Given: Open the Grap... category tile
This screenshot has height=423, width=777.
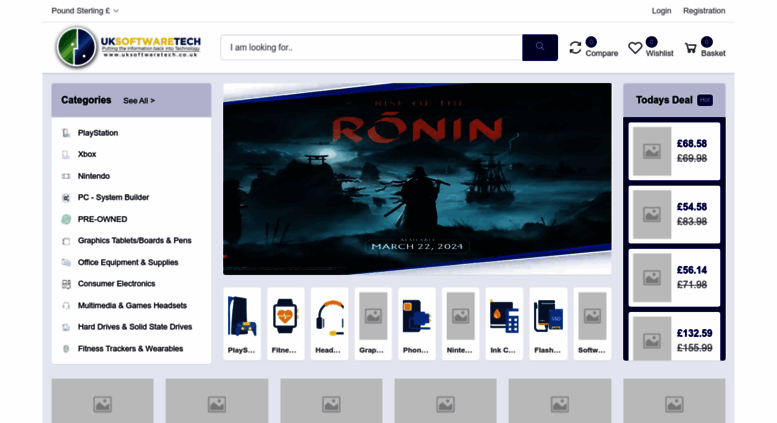Looking at the screenshot, I should coord(373,324).
